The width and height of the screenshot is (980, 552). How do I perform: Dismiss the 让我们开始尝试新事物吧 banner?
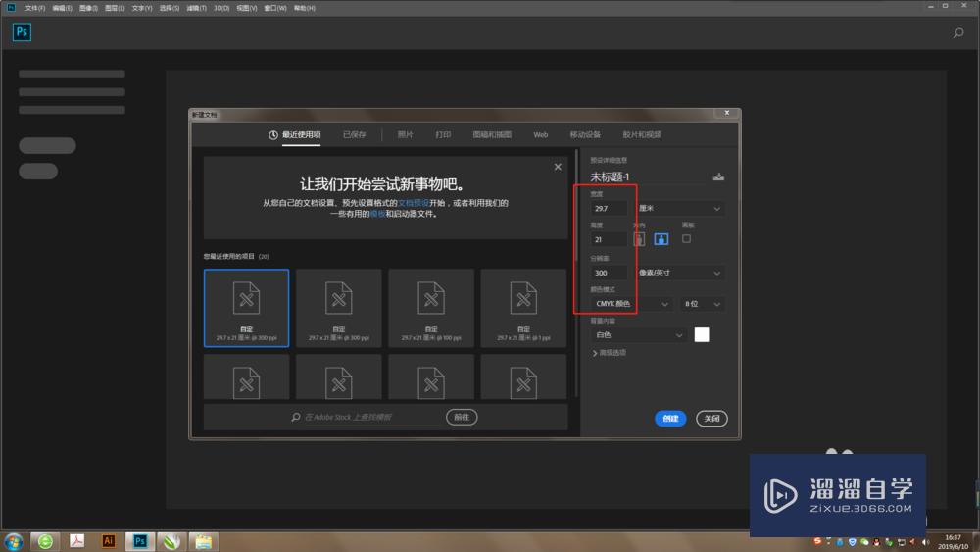(x=558, y=167)
